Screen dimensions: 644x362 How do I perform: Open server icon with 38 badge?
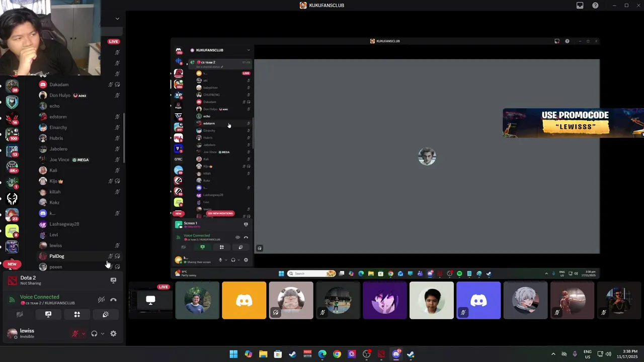(12, 85)
